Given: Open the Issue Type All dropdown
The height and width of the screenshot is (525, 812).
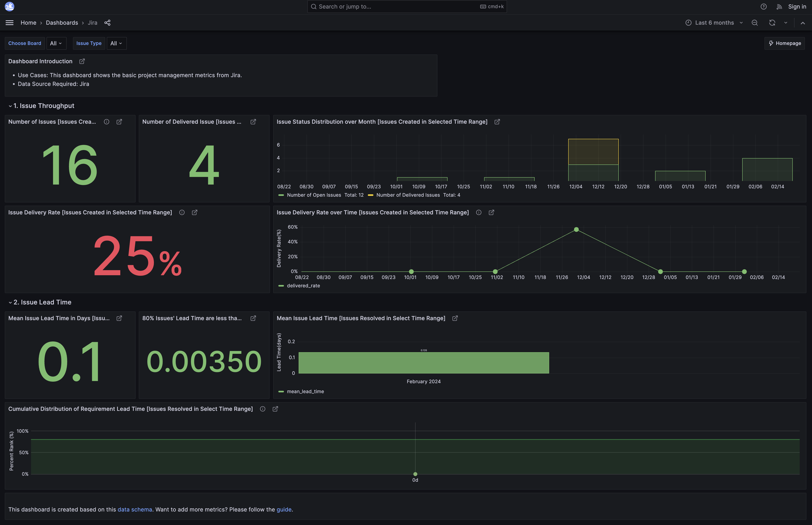Looking at the screenshot, I should (116, 43).
